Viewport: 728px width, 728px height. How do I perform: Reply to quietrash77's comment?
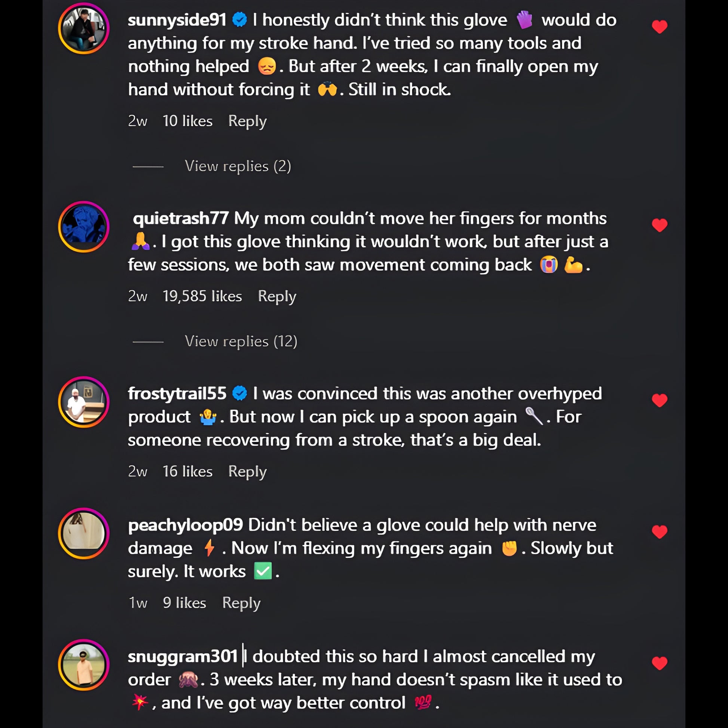pos(277,297)
